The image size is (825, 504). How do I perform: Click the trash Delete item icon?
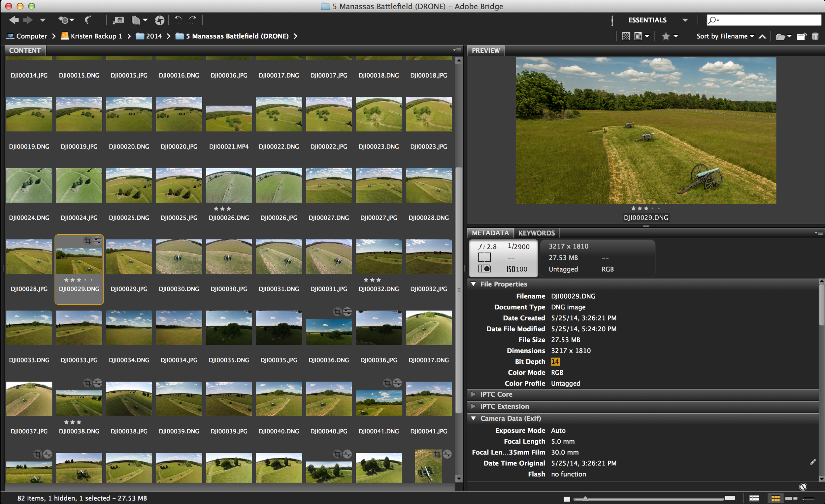point(815,36)
